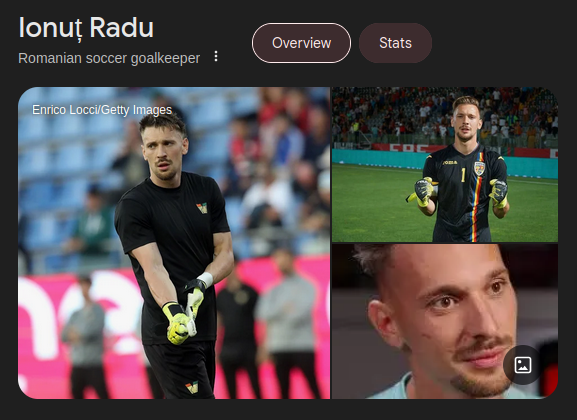Click the Ionuț Radu title heading
Viewport: 577px width, 420px height.
(x=86, y=28)
